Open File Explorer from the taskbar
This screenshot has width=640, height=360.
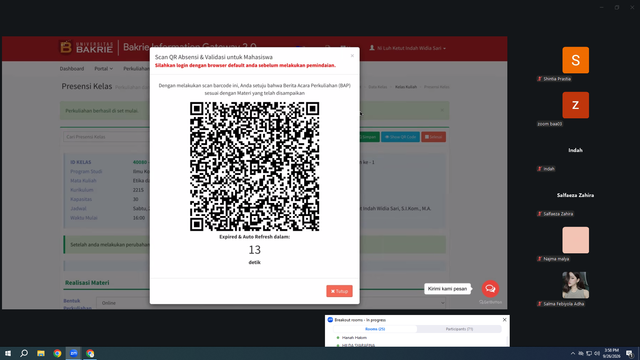point(41,353)
